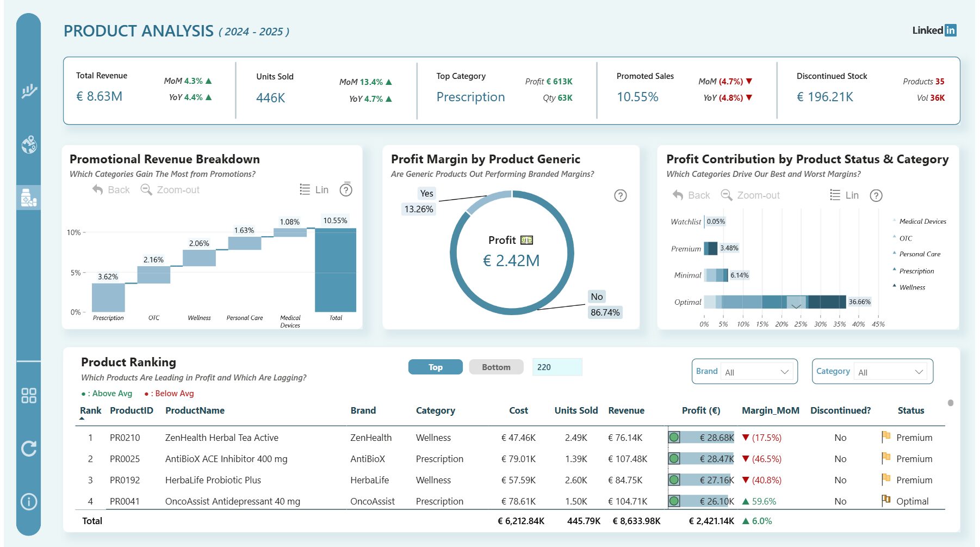Open the dashboard grid icon in sidebar
Viewport: 980px width, 547px height.
pos(29,396)
